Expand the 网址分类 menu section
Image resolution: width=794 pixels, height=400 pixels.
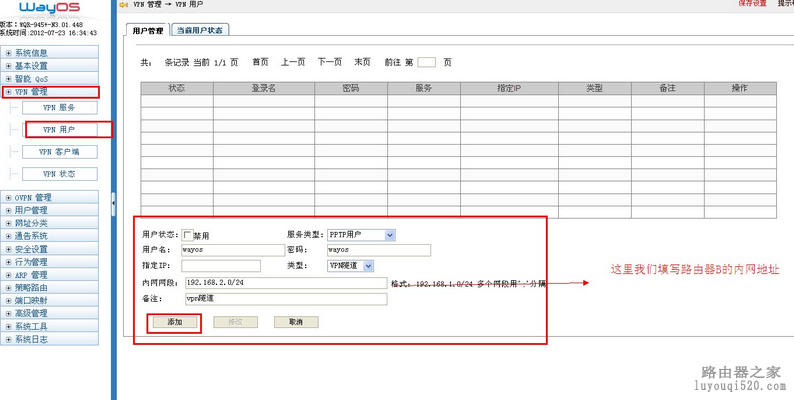pos(50,223)
